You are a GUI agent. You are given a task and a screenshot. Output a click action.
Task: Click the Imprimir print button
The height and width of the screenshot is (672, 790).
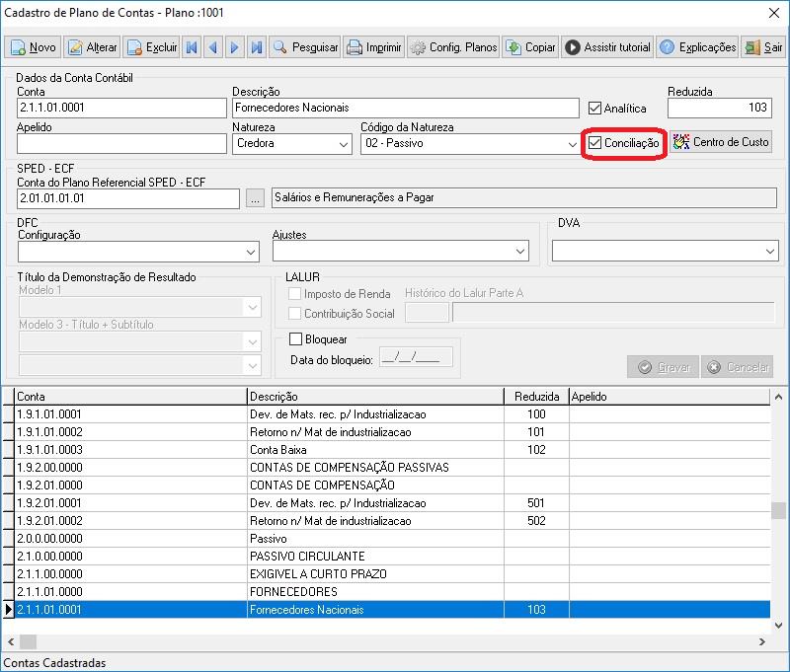374,47
